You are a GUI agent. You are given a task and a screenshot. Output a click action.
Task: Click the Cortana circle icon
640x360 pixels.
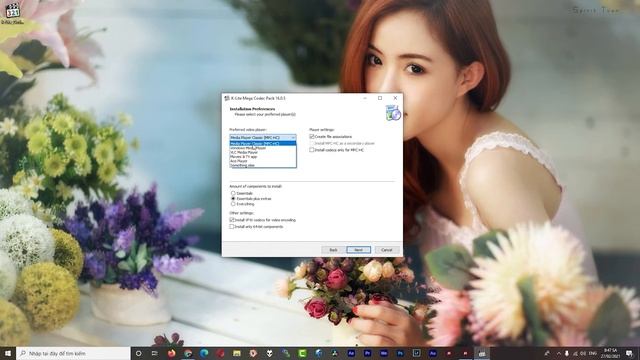coord(138,353)
